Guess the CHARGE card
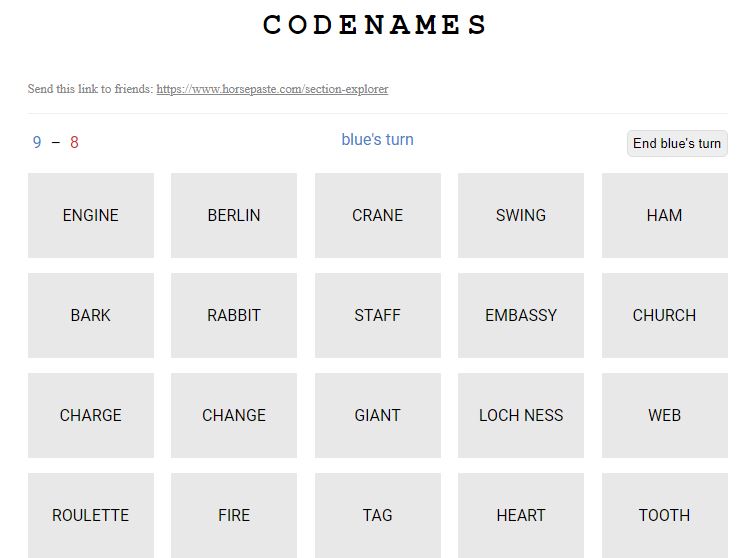Image resolution: width=749 pixels, height=558 pixels. (91, 415)
